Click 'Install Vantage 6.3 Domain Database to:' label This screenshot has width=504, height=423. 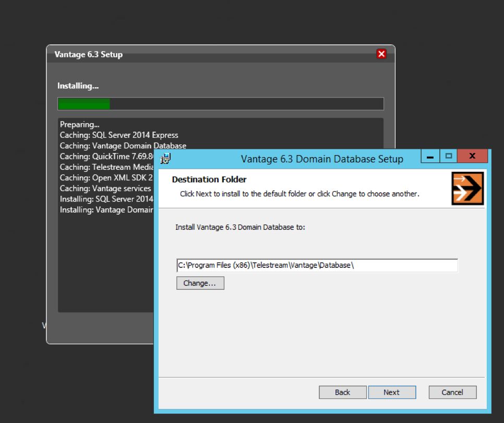[240, 227]
